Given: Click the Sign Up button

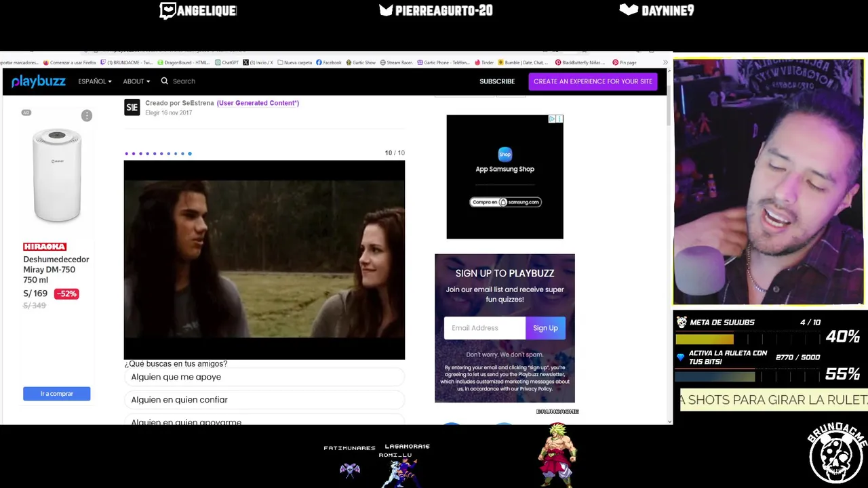Looking at the screenshot, I should (545, 328).
